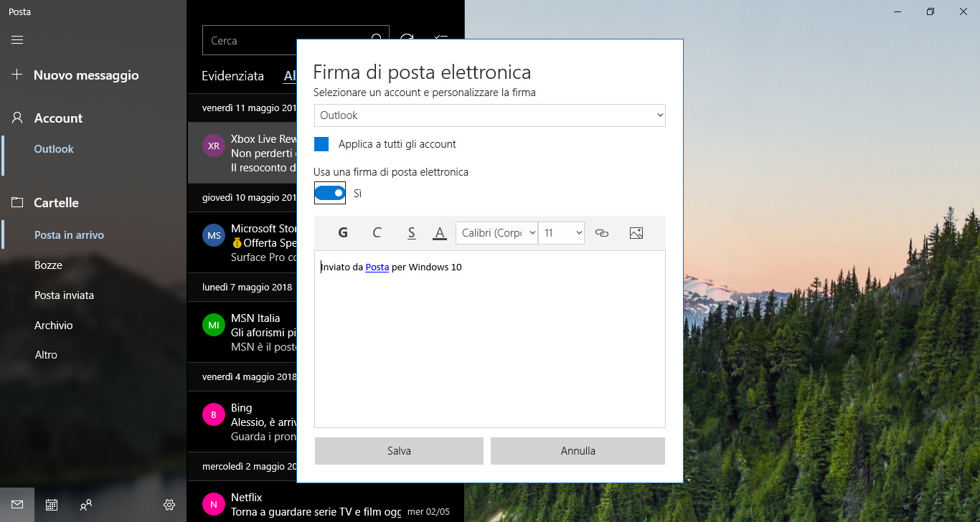Save the signature with Salva
The width and height of the screenshot is (980, 522).
pos(399,451)
